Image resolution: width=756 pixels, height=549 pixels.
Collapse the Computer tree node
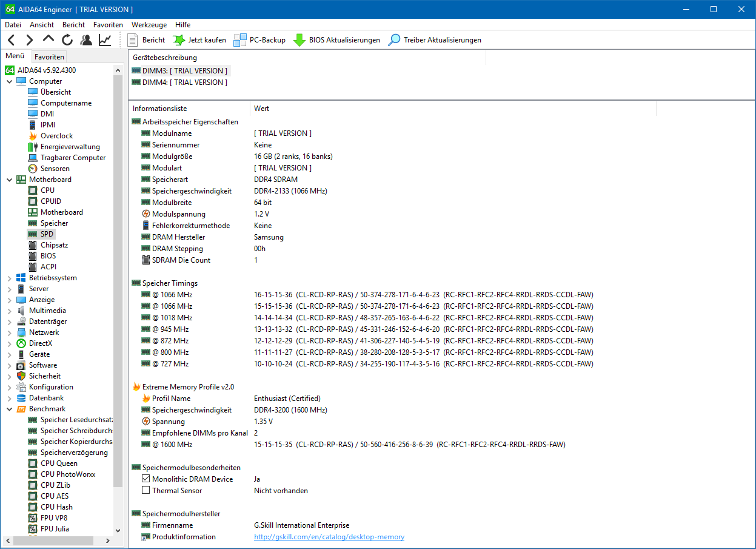tap(10, 81)
